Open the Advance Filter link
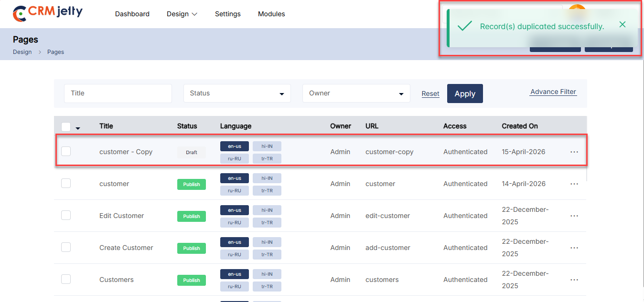Viewport: 644px width, 302px height. (553, 92)
